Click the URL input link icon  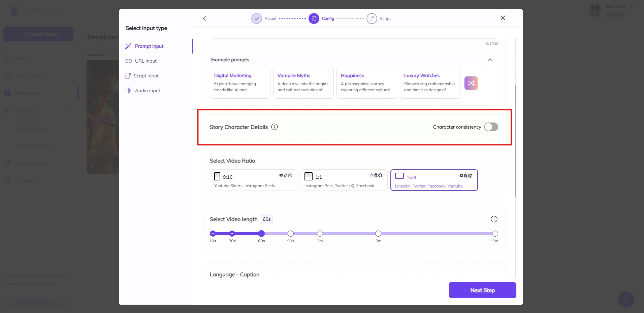pos(128,61)
